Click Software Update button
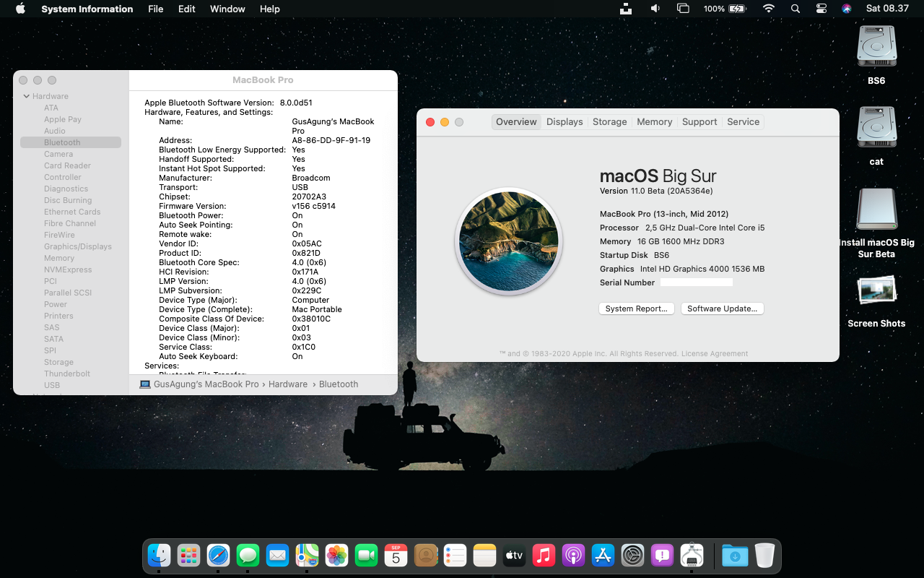Image resolution: width=924 pixels, height=578 pixels. [722, 309]
